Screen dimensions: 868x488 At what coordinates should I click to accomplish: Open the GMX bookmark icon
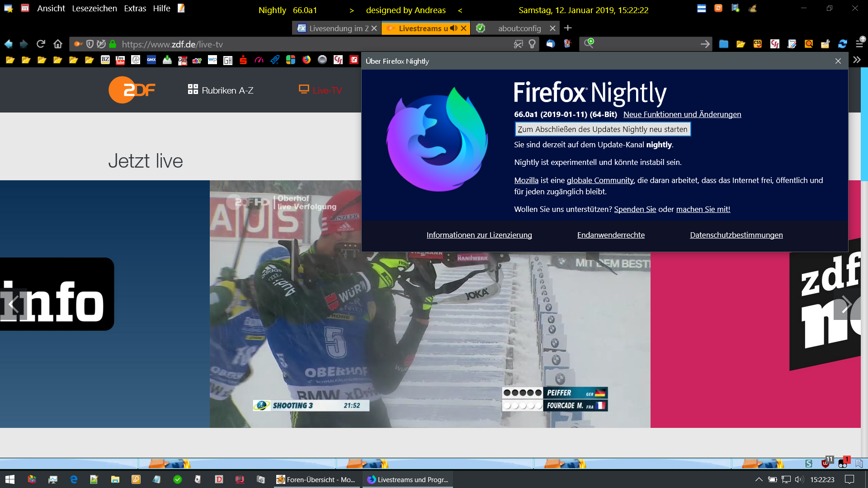(x=151, y=60)
